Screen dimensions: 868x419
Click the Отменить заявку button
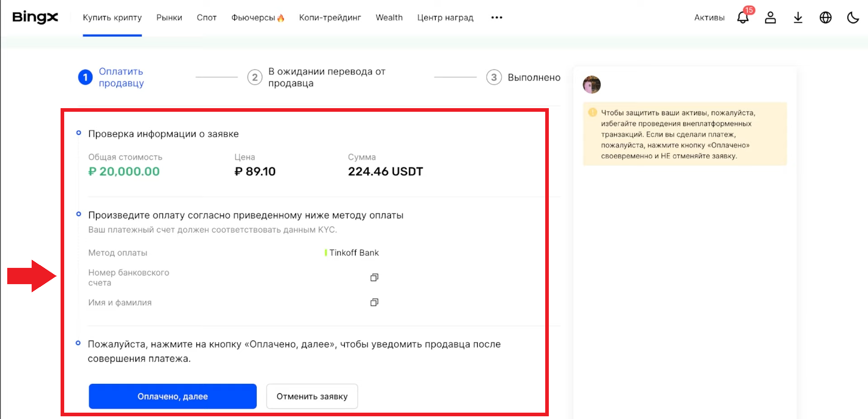click(x=312, y=396)
